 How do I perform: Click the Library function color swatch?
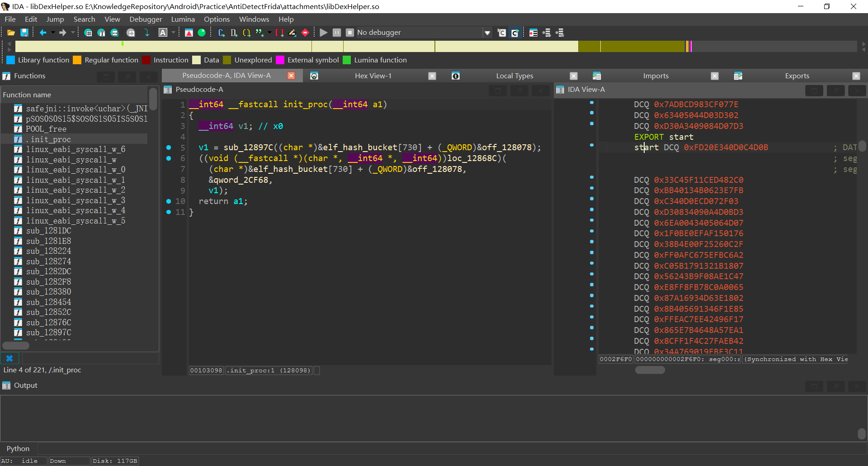pos(11,60)
